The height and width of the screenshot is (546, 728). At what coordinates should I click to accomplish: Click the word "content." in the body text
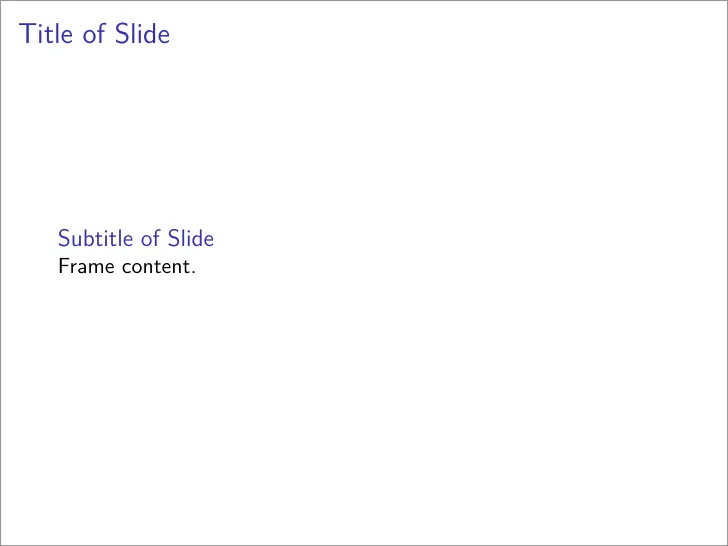pos(159,267)
